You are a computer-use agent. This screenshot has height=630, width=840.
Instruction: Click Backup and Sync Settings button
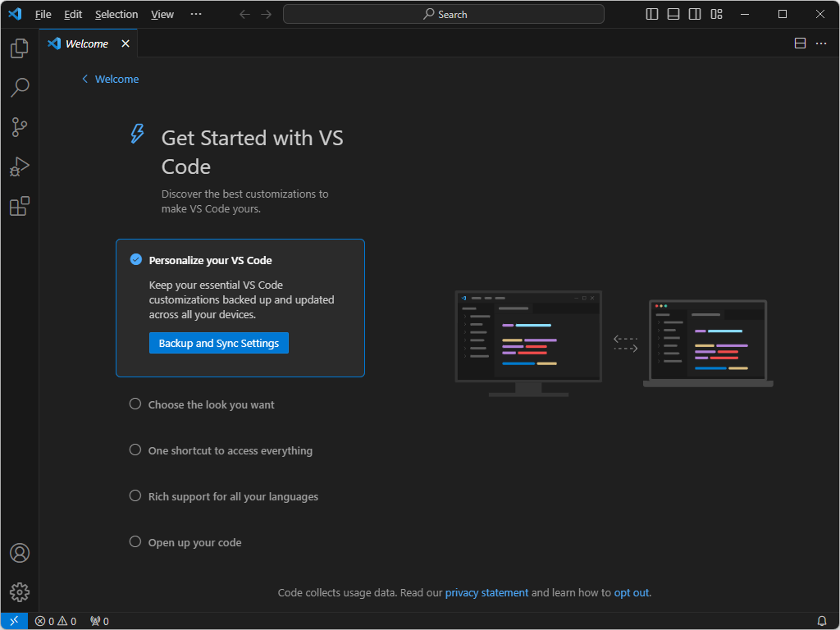pyautogui.click(x=218, y=343)
